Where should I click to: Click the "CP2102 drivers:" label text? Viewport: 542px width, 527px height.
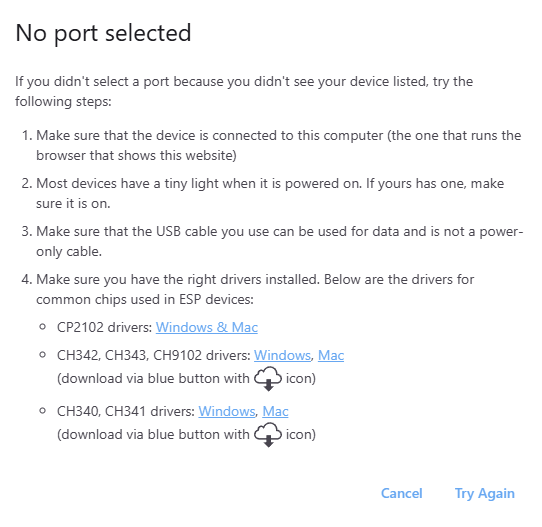click(x=104, y=327)
